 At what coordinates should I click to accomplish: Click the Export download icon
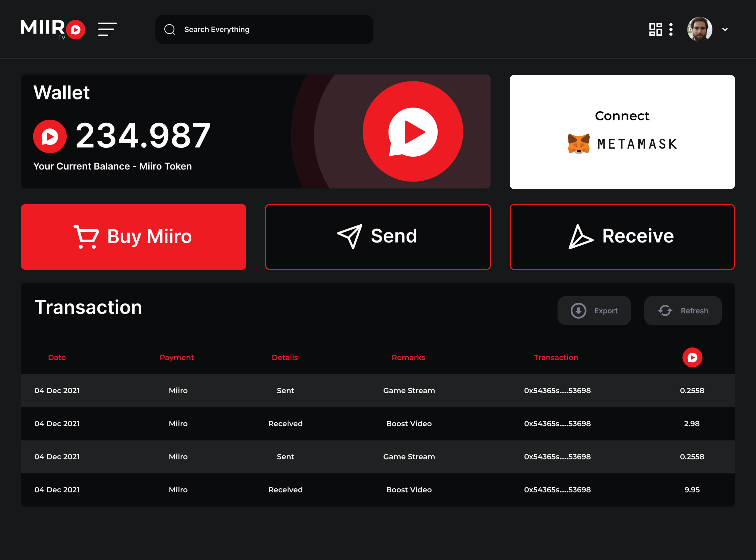pos(578,310)
